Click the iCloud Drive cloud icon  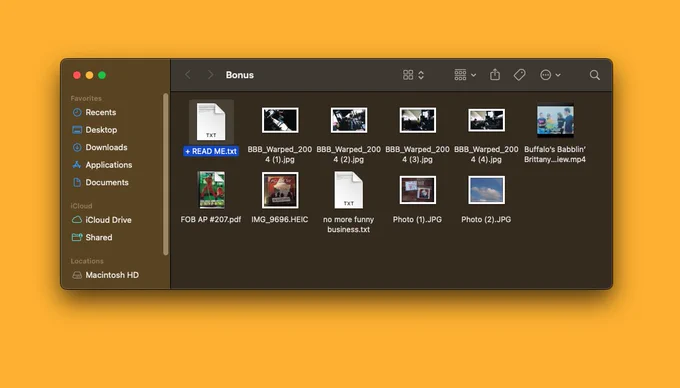[x=77, y=220]
